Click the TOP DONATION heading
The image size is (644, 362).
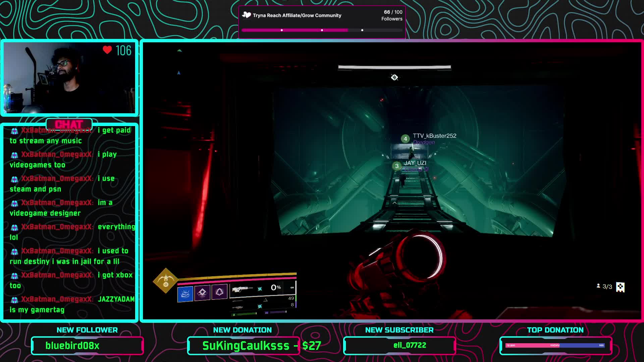coord(555,330)
